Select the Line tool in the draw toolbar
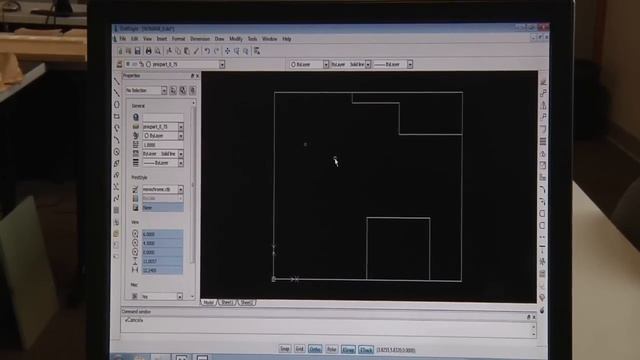 click(x=117, y=82)
